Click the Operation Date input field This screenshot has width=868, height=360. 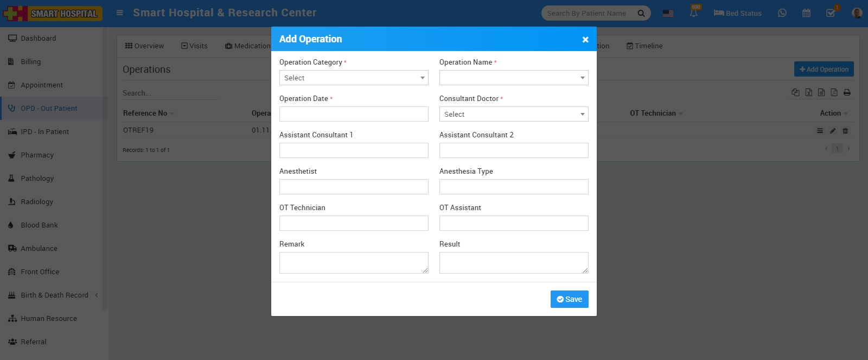tap(354, 114)
